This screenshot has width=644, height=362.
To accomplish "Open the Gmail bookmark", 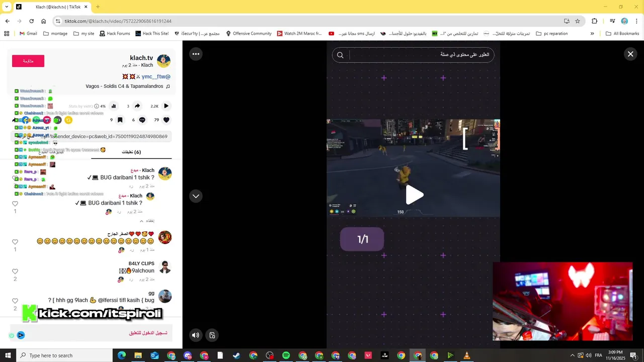I will click(28, 34).
